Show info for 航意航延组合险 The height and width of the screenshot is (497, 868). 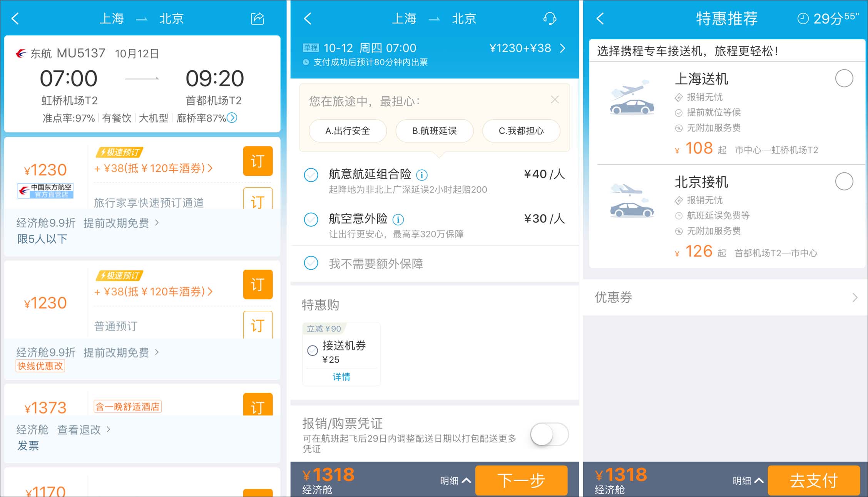coord(422,175)
